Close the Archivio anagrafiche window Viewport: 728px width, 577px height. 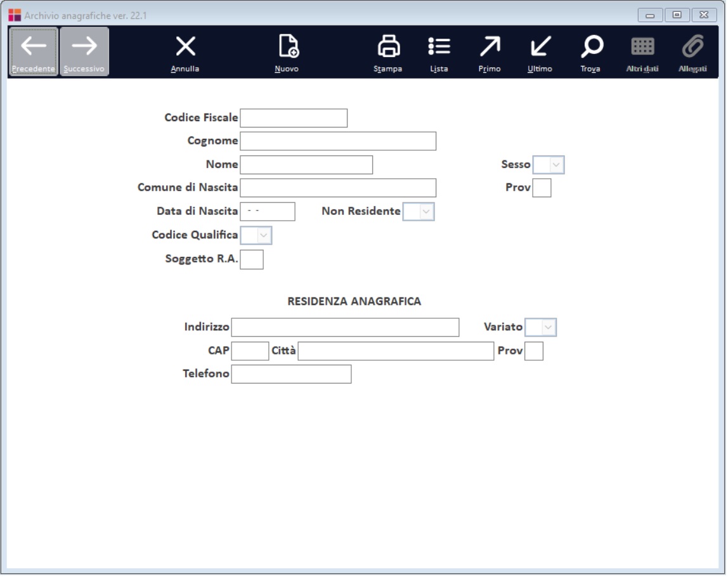[705, 15]
